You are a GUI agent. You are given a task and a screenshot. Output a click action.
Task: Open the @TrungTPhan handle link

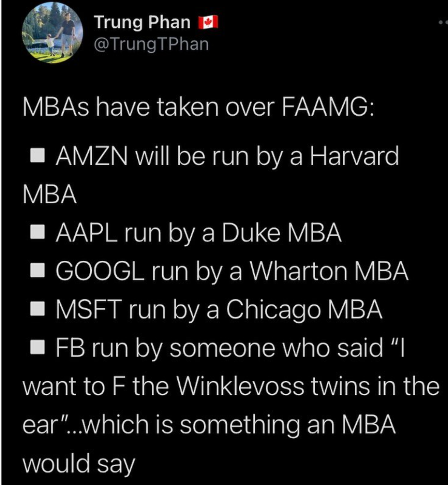151,44
